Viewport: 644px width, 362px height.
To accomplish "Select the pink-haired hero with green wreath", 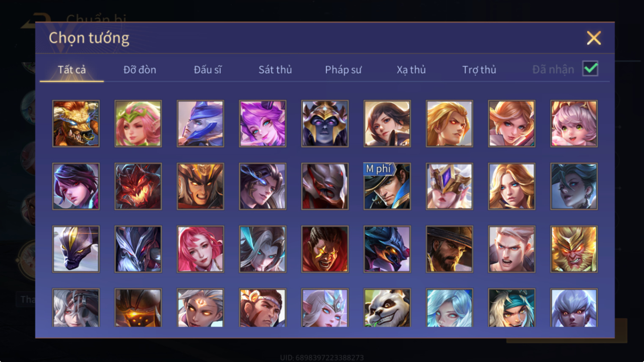I will click(x=138, y=124).
